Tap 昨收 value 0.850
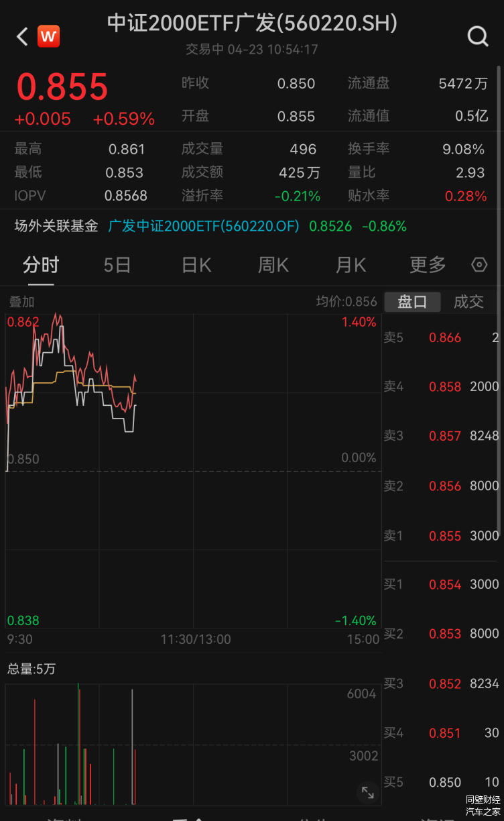The height and width of the screenshot is (821, 504). pos(296,84)
